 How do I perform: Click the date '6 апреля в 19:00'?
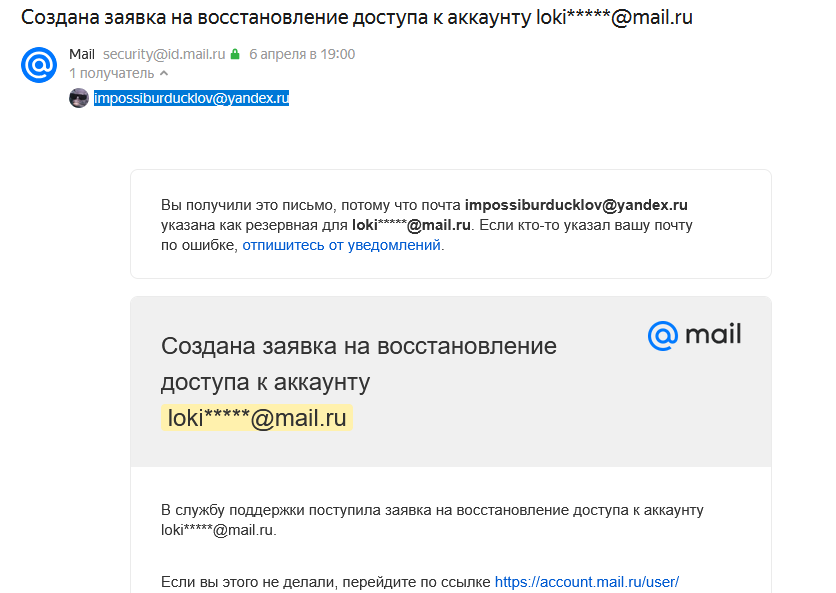(x=302, y=54)
